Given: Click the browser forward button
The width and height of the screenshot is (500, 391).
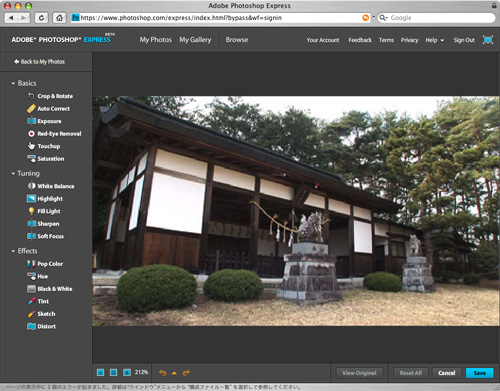Looking at the screenshot, I should tap(24, 18).
